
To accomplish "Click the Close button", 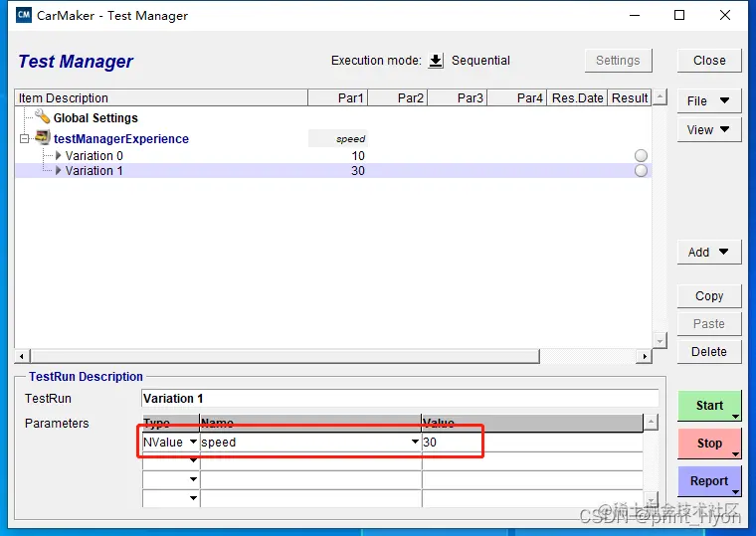I will (x=708, y=61).
